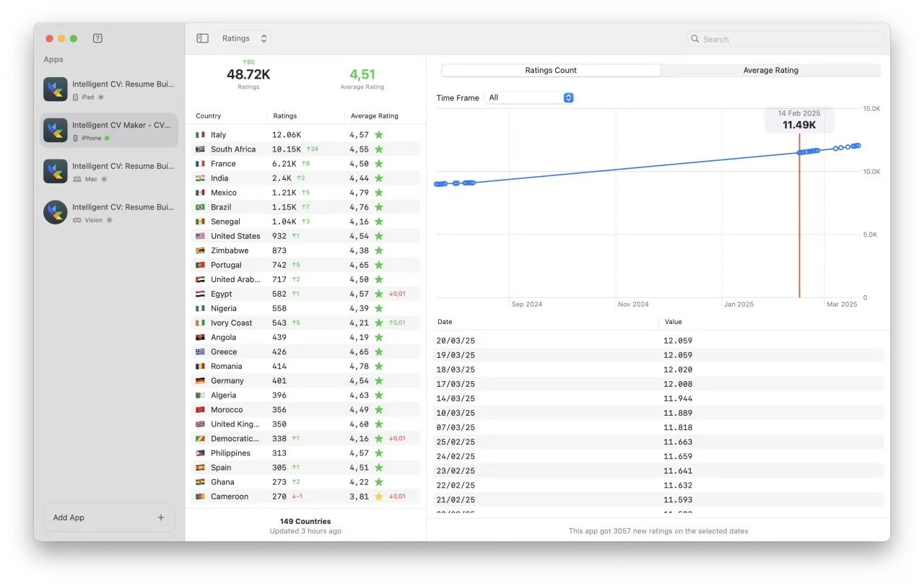Click the green star in Mexico row
Image resolution: width=924 pixels, height=586 pixels.
(379, 193)
